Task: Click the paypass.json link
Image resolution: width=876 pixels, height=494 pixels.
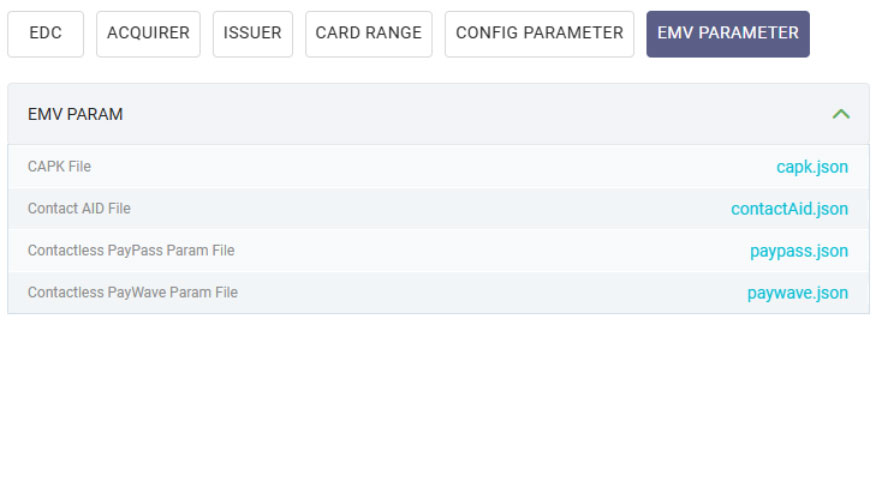Action: (x=798, y=251)
